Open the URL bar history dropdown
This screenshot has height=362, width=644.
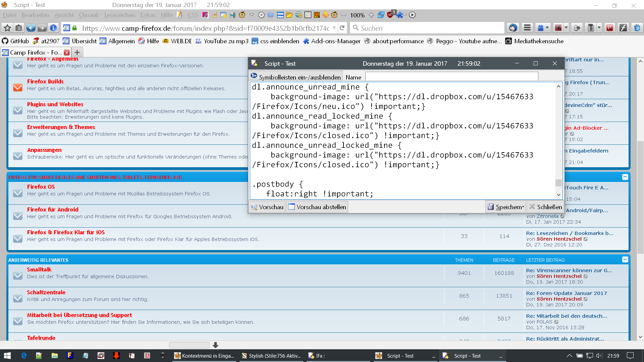[x=334, y=28]
